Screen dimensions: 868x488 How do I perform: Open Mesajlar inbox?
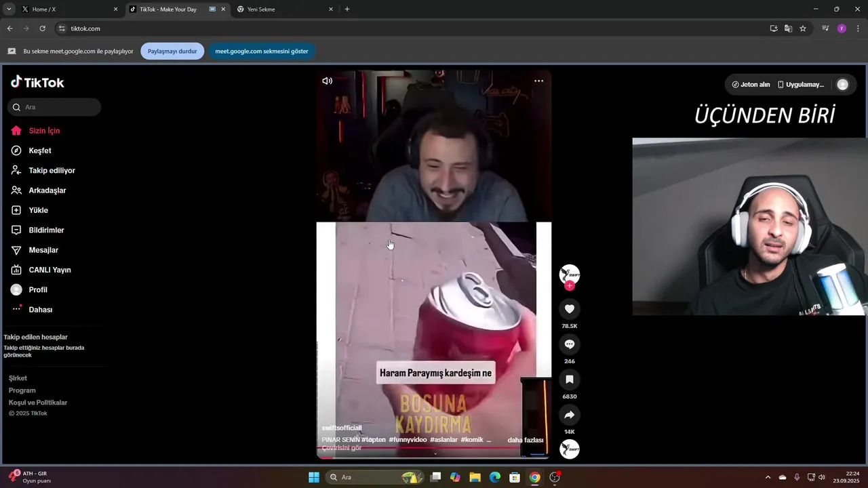click(43, 250)
